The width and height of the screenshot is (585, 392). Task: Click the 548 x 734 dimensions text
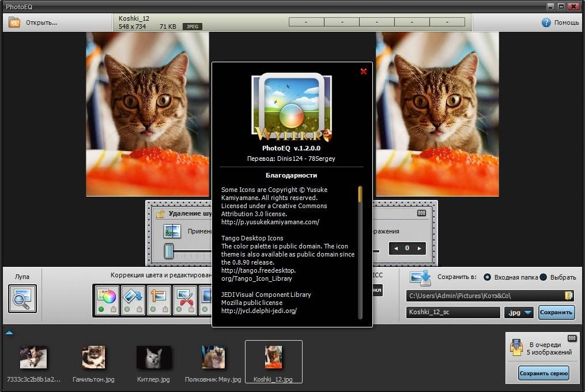[132, 27]
